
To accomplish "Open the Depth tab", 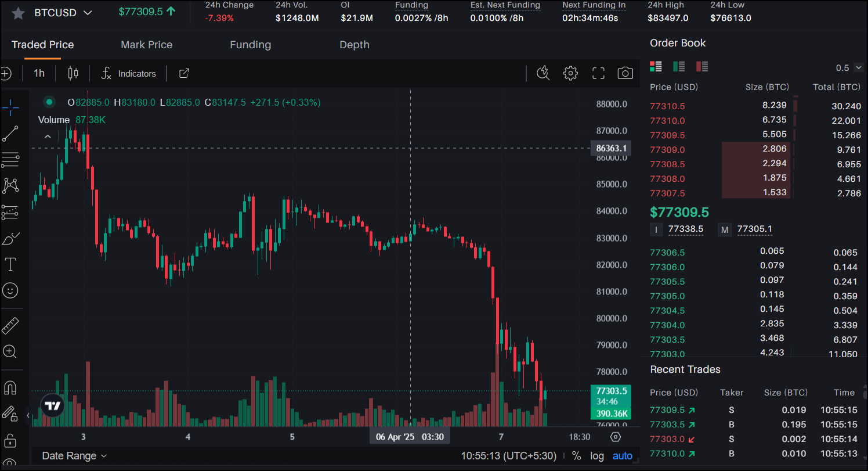I will [x=355, y=45].
